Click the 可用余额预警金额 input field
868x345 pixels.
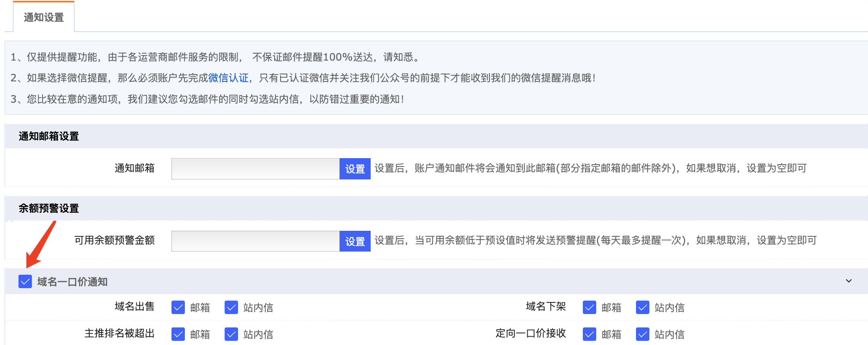pos(256,241)
